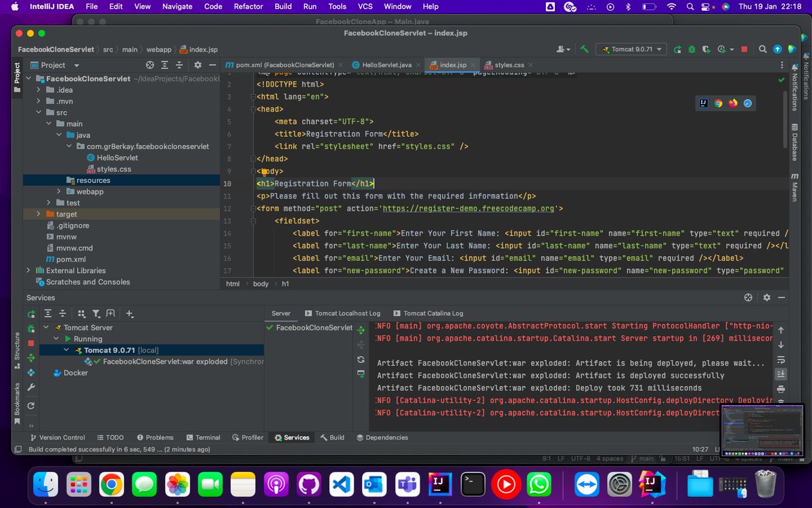Open Search Everywhere with the magnifier icon

click(x=762, y=49)
